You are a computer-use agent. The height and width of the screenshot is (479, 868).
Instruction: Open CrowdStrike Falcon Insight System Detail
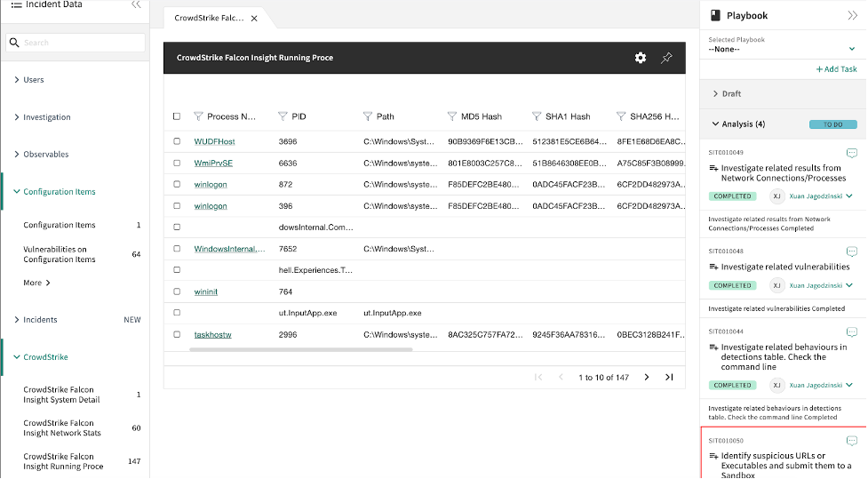point(61,395)
